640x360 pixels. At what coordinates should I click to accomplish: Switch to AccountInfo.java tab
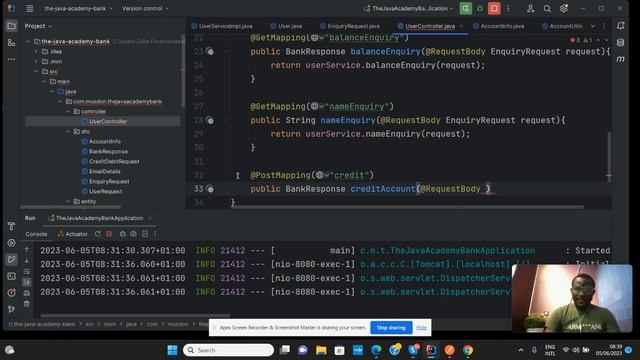point(498,26)
